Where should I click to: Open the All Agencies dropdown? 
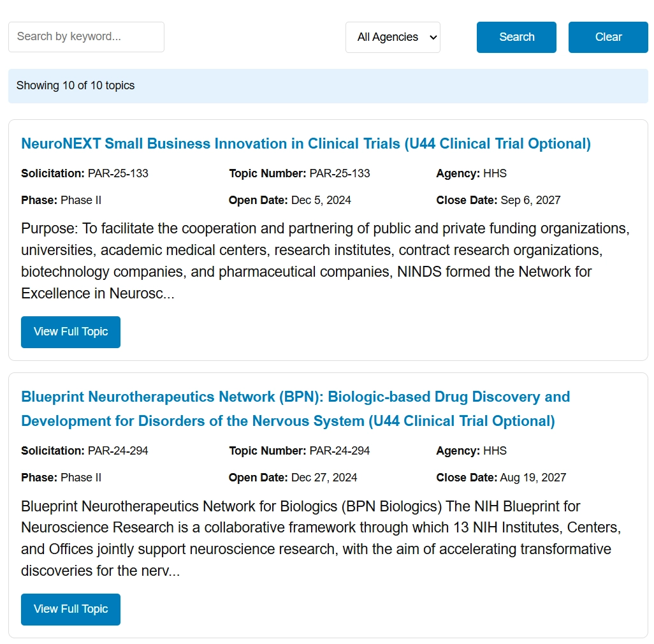coord(393,37)
